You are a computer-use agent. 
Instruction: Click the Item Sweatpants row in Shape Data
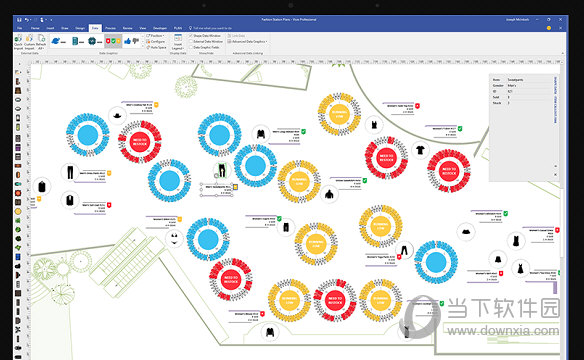pos(521,80)
